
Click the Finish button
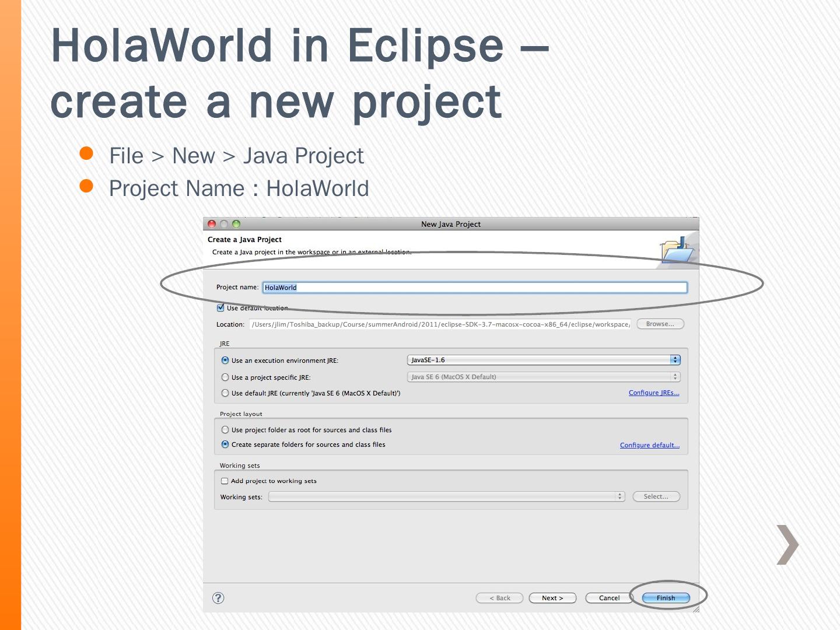[666, 598]
